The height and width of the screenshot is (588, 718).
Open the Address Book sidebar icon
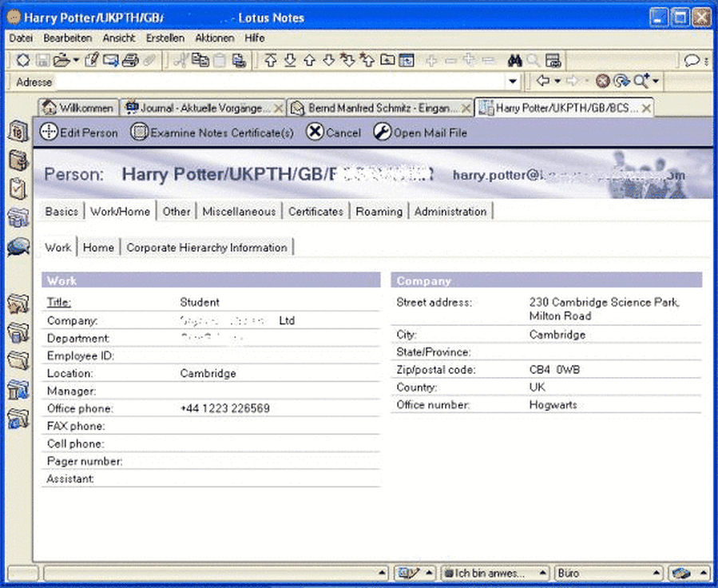click(18, 160)
